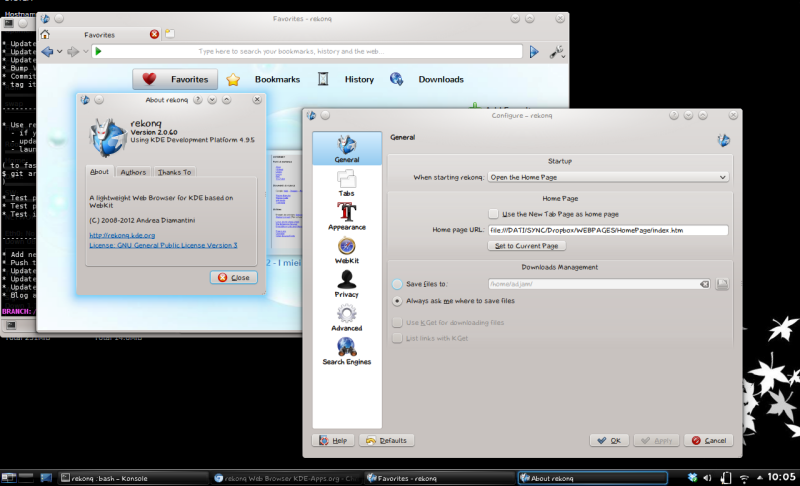Open the Bookmarks page
Image resolution: width=800 pixels, height=486 pixels.
277,80
